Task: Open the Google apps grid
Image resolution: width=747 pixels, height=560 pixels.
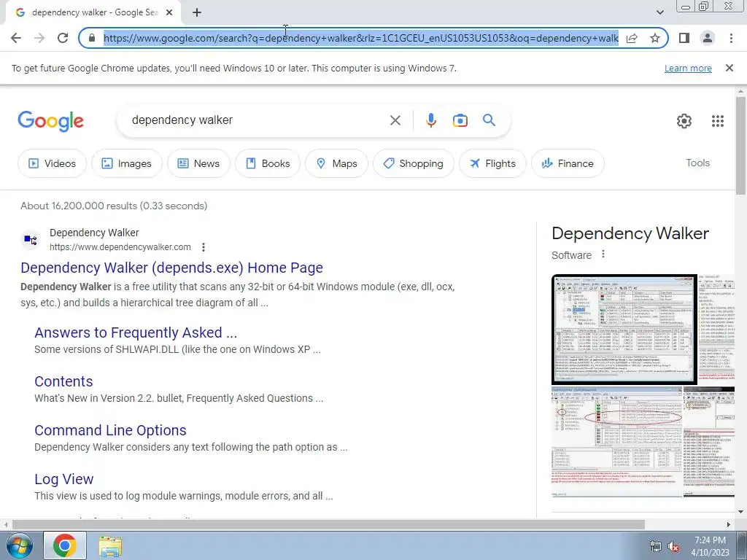Action: pos(718,121)
